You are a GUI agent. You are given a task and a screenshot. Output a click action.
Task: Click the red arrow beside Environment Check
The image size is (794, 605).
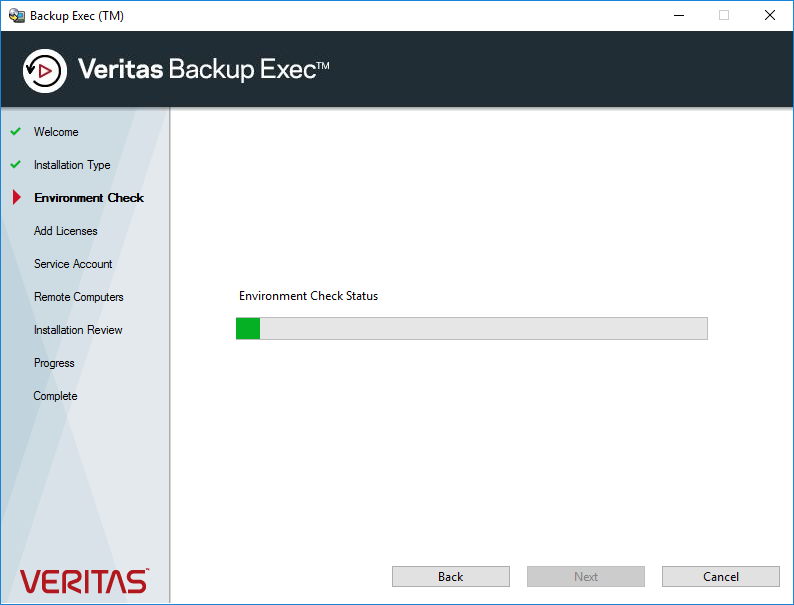point(17,197)
